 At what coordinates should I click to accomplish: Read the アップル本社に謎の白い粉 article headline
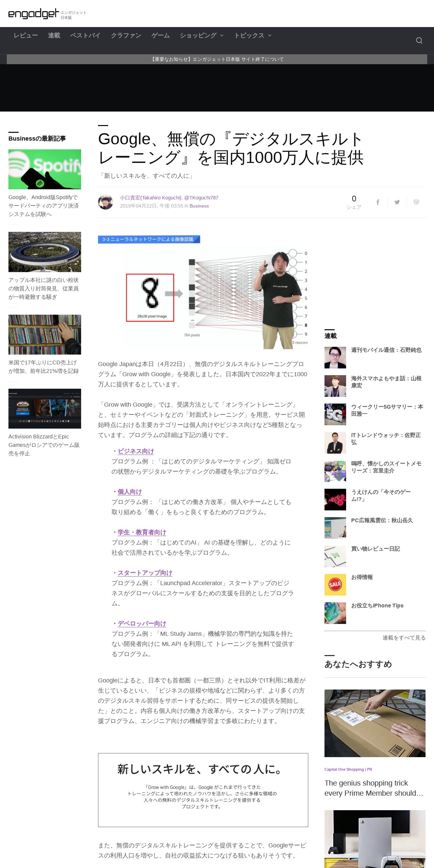[x=44, y=289]
